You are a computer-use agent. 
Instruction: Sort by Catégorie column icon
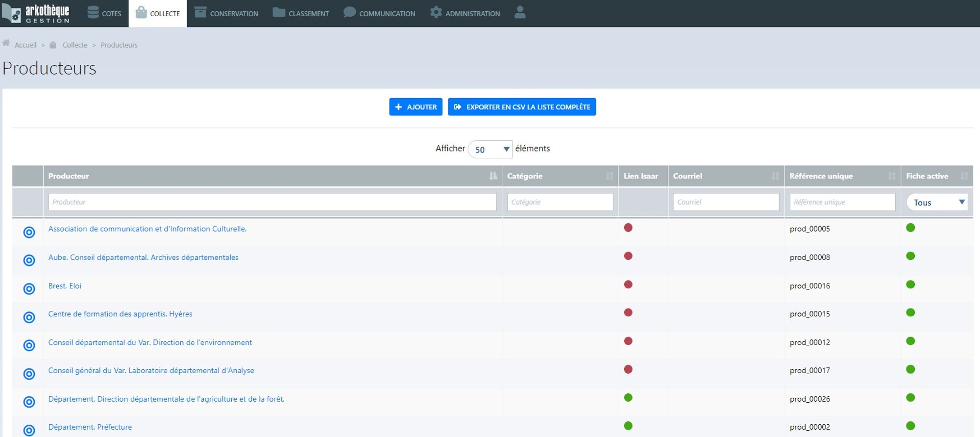(x=609, y=176)
